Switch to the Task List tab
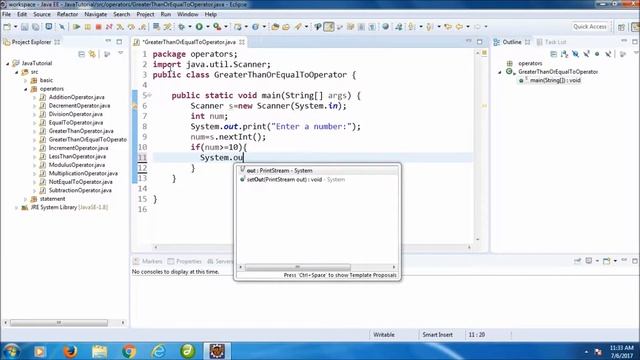Screen dimensions: 640x360 click(551, 42)
